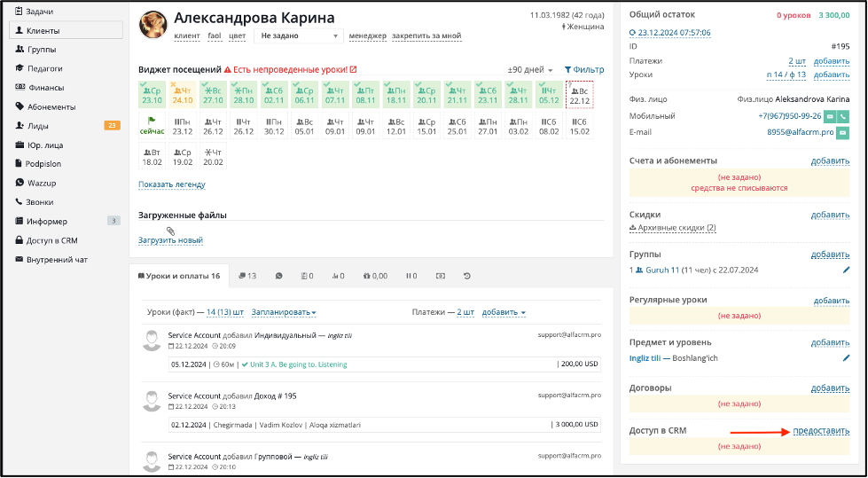The width and height of the screenshot is (868, 478).
Task: Click the client avatar photo
Action: pos(153,25)
